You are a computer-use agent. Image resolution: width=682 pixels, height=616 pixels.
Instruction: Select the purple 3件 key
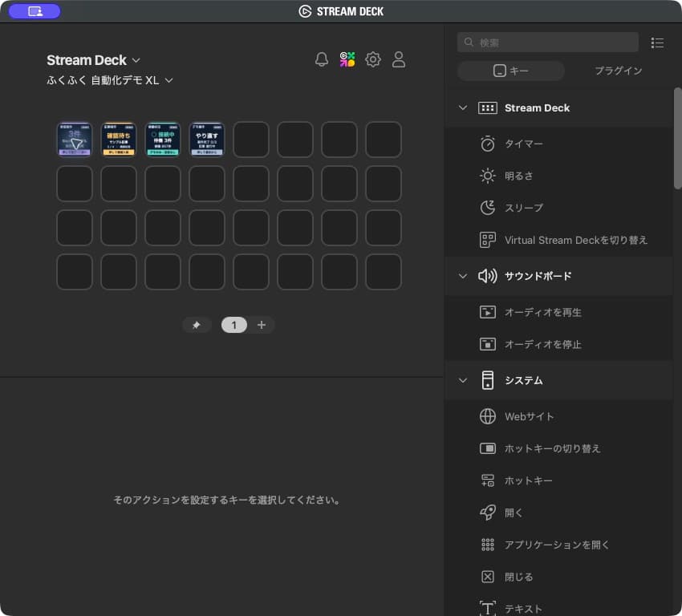[75, 140]
